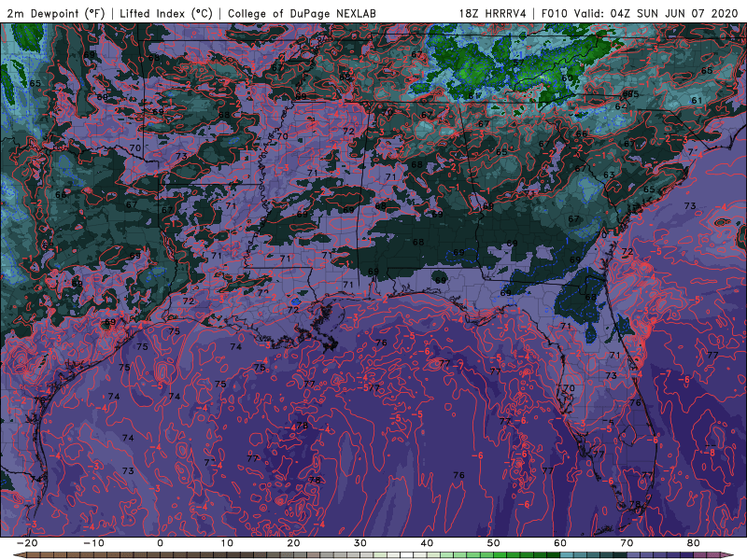Click the 40 label on the color scale
Screen dimensions: 747x560
tap(427, 543)
